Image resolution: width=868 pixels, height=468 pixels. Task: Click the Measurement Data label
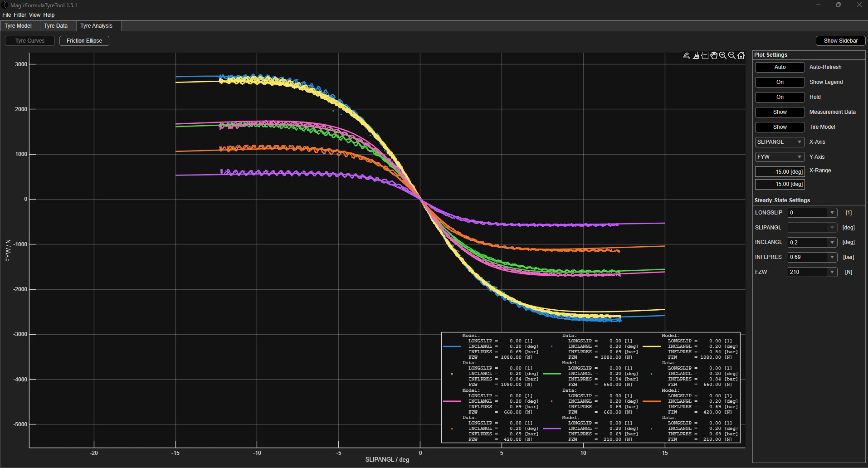point(833,112)
